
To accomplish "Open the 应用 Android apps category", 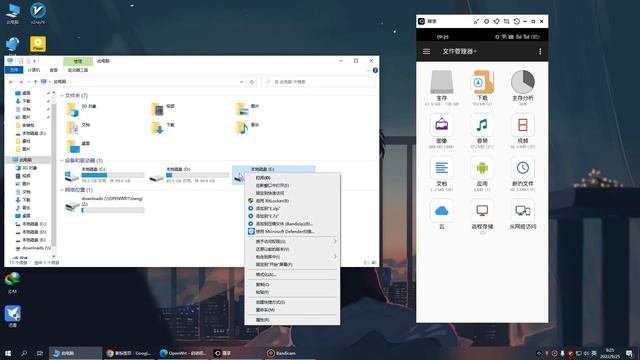I will click(x=482, y=168).
